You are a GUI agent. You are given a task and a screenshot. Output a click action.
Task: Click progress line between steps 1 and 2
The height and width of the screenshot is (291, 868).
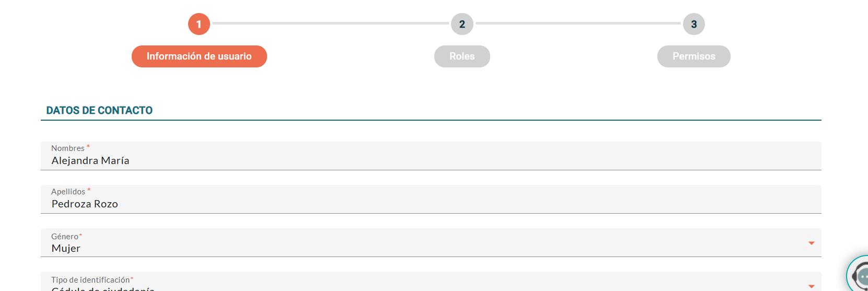pos(330,24)
